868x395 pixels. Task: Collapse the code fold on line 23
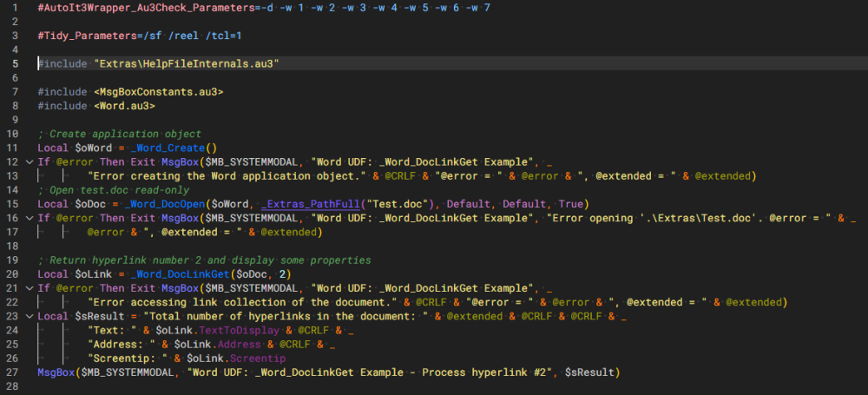coord(29,316)
